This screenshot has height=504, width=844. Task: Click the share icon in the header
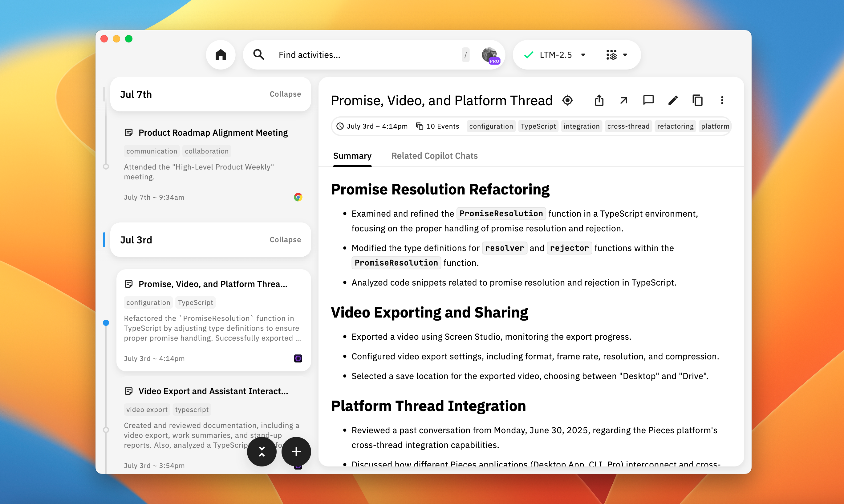click(x=599, y=100)
